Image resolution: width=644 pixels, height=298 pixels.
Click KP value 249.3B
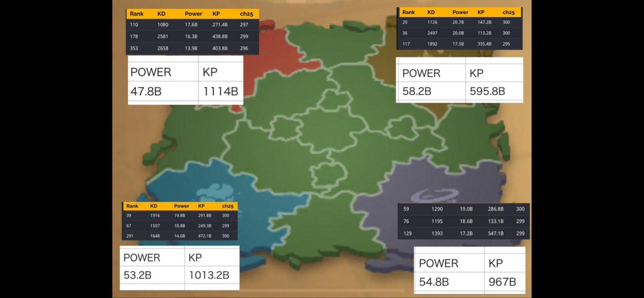tap(204, 226)
